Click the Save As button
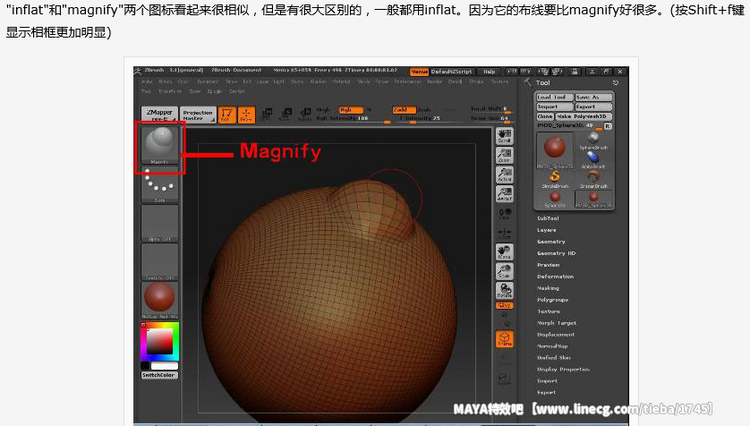The height and width of the screenshot is (426, 750). coord(593,97)
